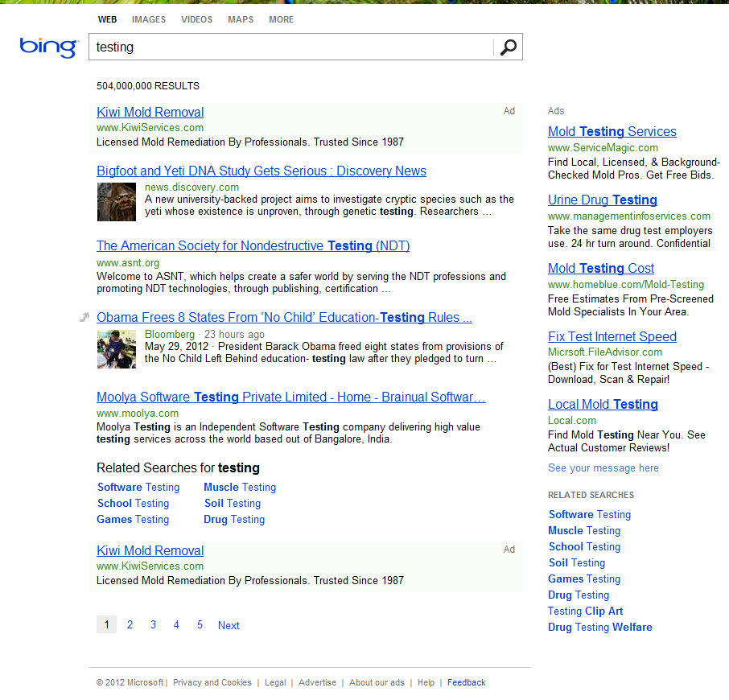Choose School Testing in sidebar related searches
729x700 pixels.
click(584, 546)
